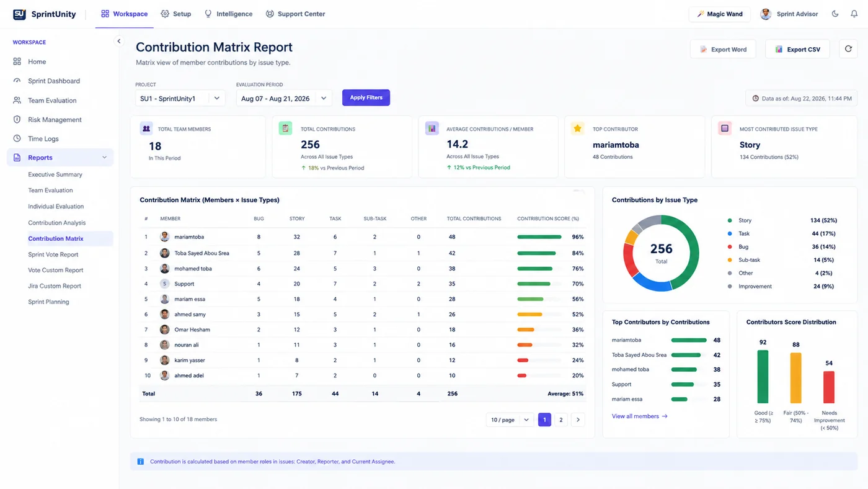Click the Story column header
The image size is (868, 489).
296,218
